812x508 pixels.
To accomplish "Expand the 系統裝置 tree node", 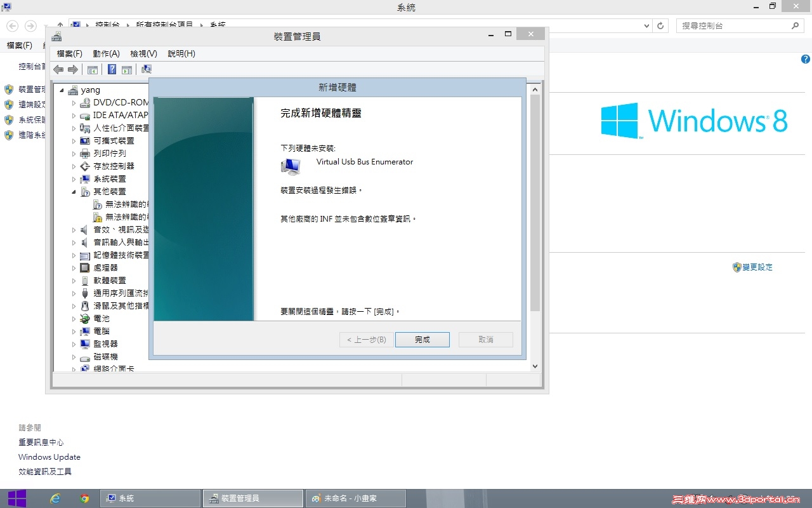I will pyautogui.click(x=74, y=178).
